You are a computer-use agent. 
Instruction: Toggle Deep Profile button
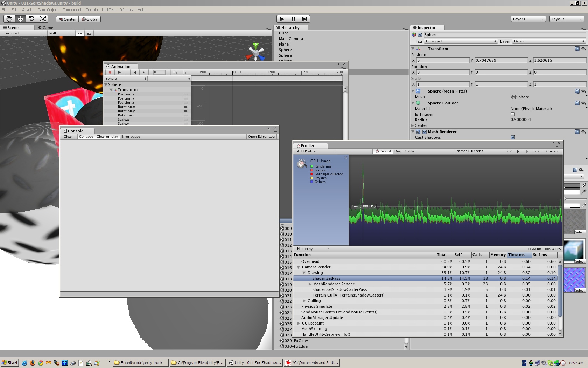coord(404,151)
